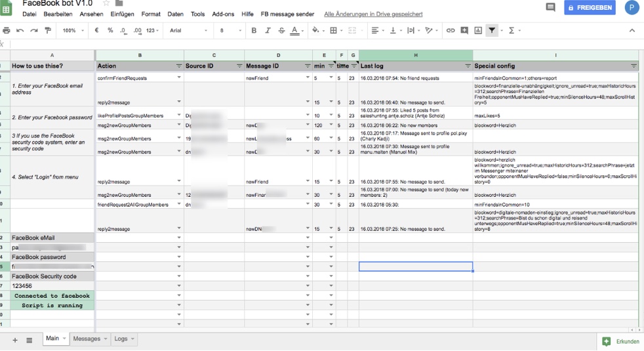644x351 pixels.
Task: Click the FREIGEBEN share button
Action: tap(590, 7)
